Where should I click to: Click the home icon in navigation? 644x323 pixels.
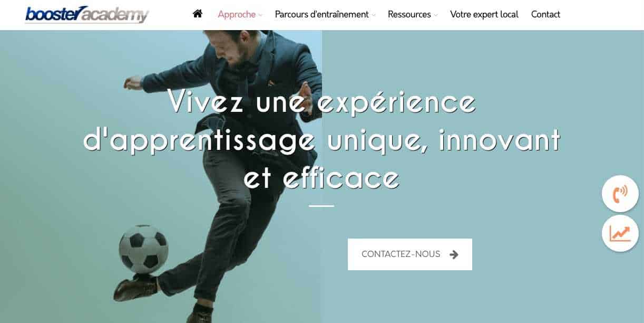tap(198, 14)
